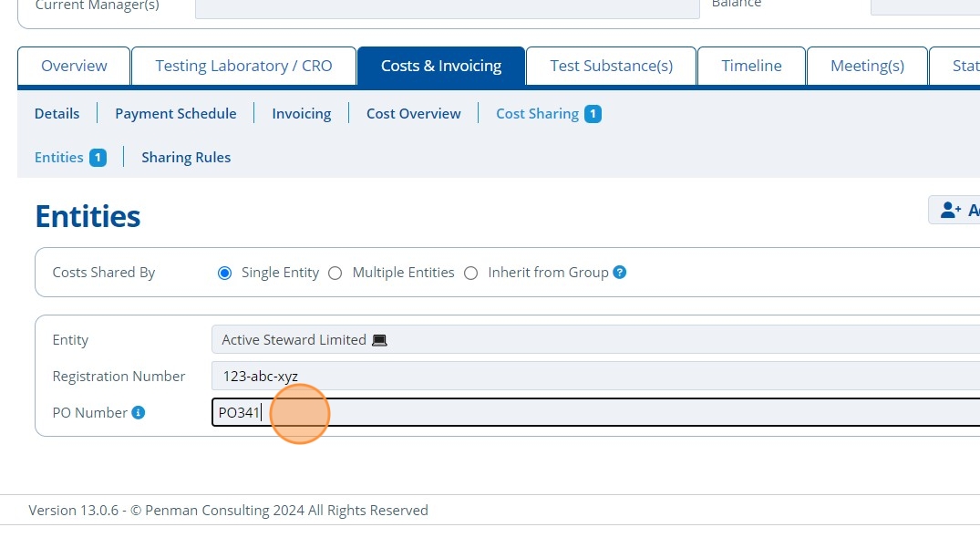Go to the Test Substance(s) tab

(612, 66)
